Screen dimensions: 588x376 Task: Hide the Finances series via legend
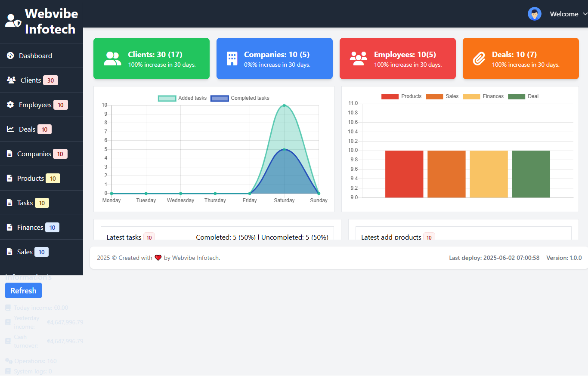pos(483,96)
